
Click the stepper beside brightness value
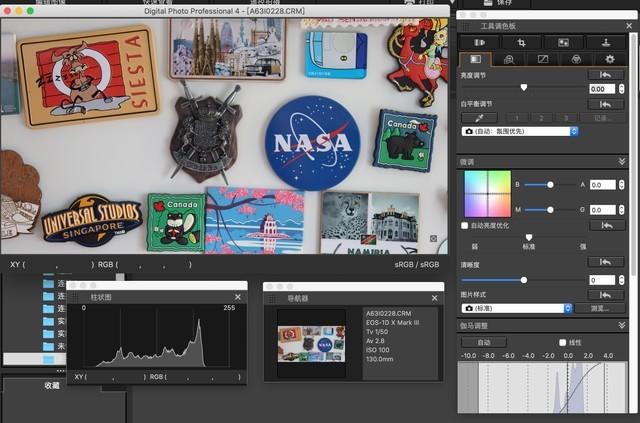(621, 89)
